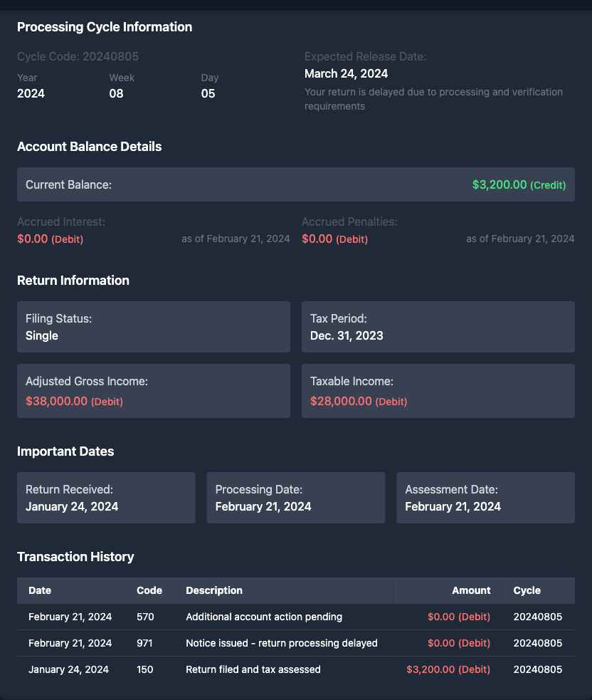Viewport: 592px width, 700px height.
Task: Click the Return Received date card
Action: 106,498
